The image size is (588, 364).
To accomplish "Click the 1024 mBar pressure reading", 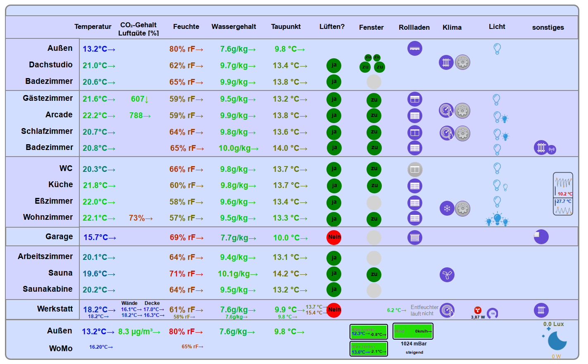I will (414, 344).
